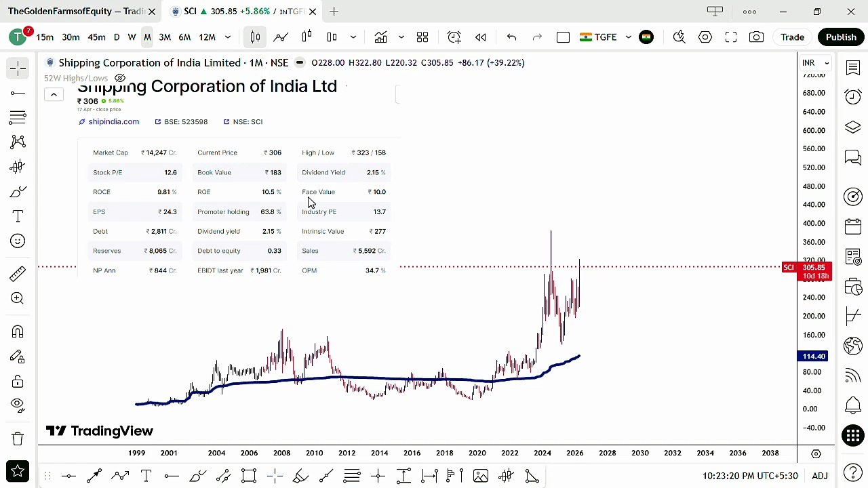Viewport: 868px width, 488px height.
Task: Collapse the indicator legend chevron
Action: click(x=54, y=94)
